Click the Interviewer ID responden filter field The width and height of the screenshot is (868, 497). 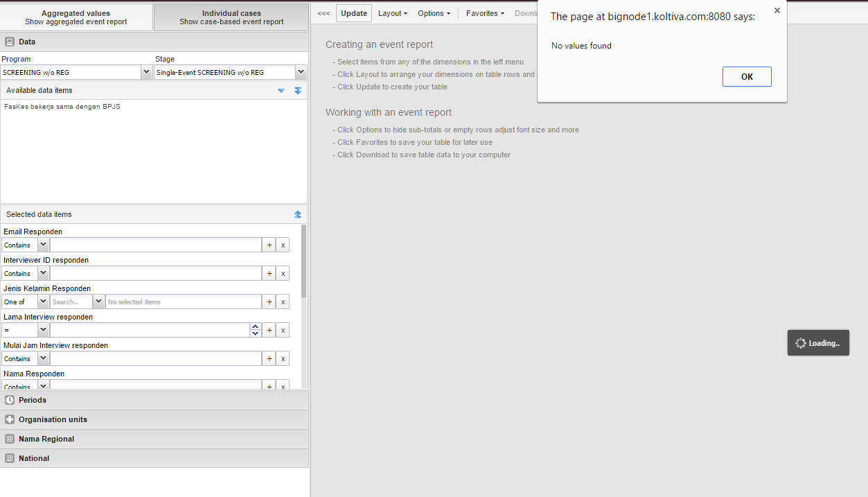click(x=155, y=273)
